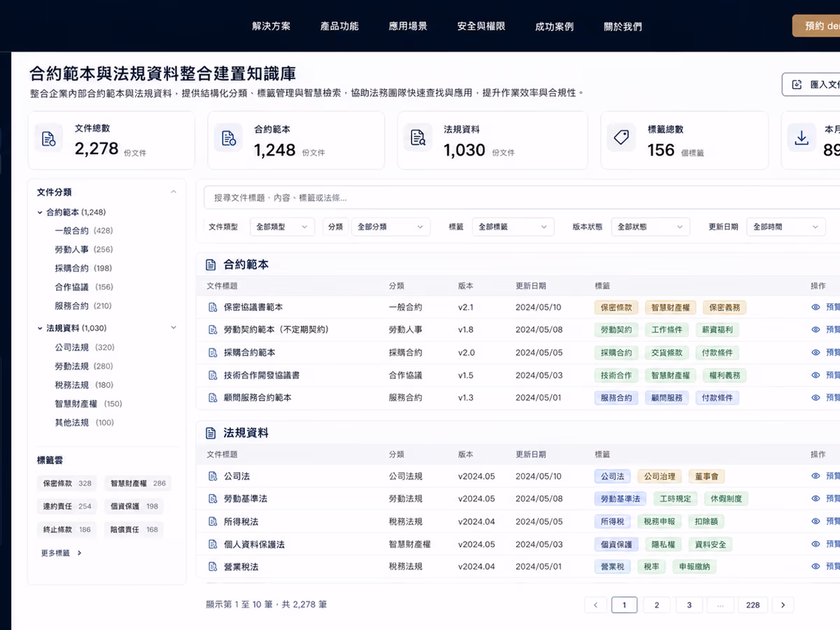Open the 安全與權限 nav menu
The width and height of the screenshot is (840, 630).
point(481,26)
